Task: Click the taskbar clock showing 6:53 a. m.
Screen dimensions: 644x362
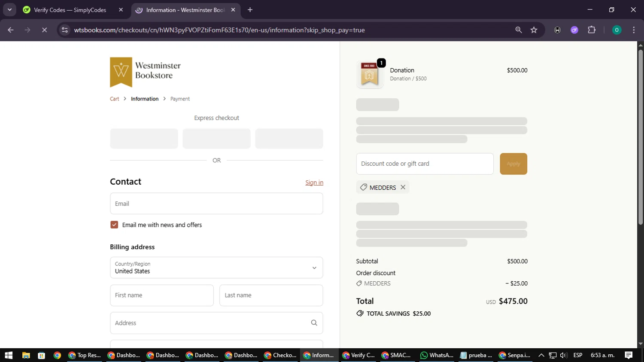Action: coord(602,355)
